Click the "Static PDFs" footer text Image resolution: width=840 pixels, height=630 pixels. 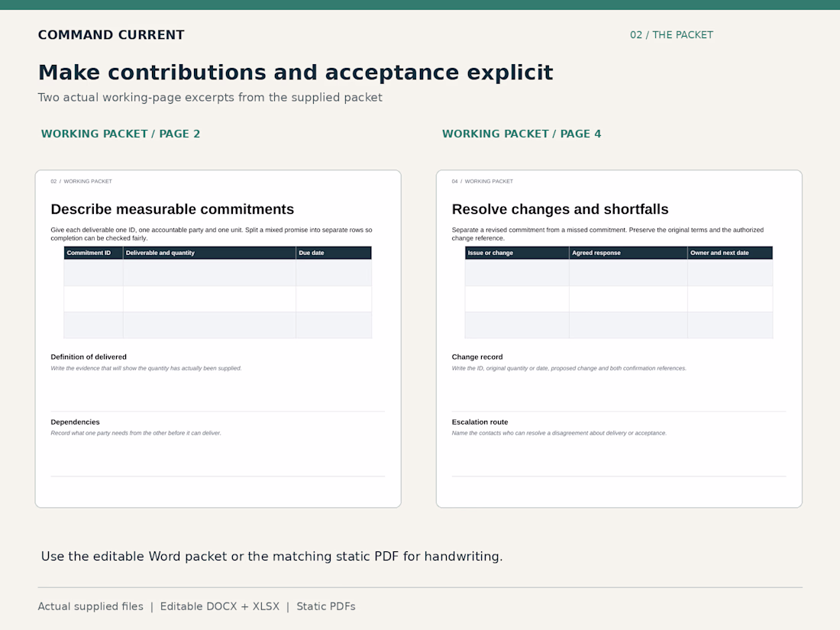326,606
